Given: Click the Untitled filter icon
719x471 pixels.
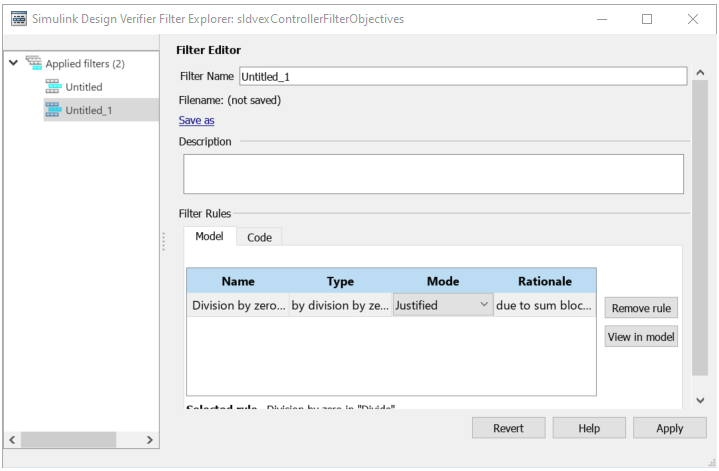Looking at the screenshot, I should coord(53,87).
